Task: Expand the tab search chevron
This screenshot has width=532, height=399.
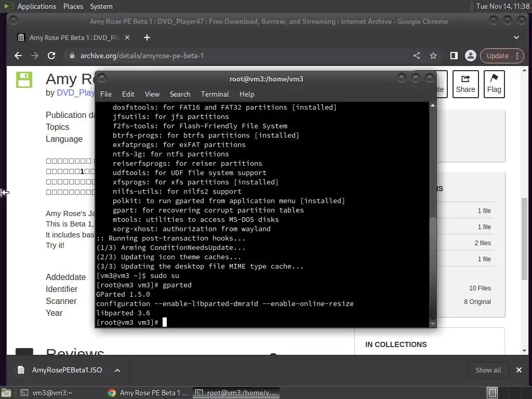Action: coord(516,37)
